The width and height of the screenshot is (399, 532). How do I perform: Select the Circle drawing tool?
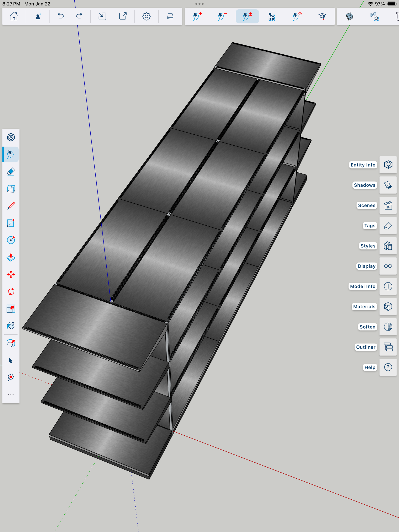(11, 240)
